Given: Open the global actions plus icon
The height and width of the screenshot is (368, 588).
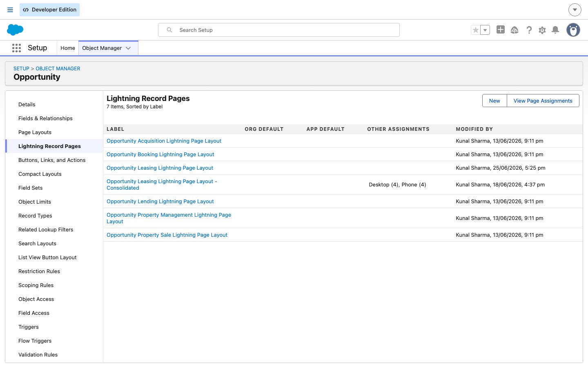Looking at the screenshot, I should (501, 29).
